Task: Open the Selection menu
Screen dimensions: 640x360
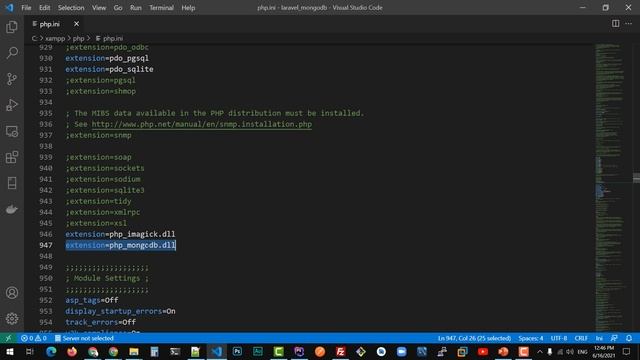Action: (71, 8)
